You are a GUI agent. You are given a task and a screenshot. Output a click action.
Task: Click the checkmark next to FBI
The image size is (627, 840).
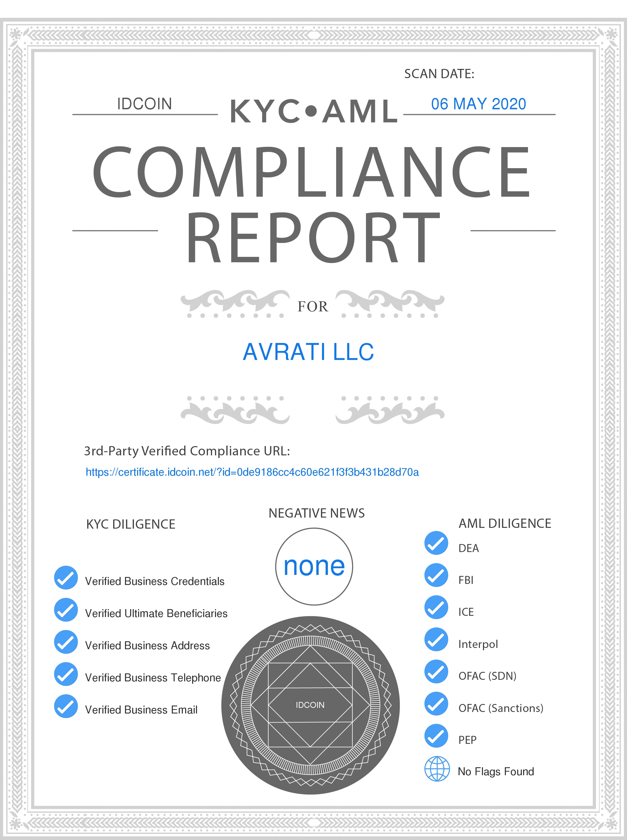point(436,575)
